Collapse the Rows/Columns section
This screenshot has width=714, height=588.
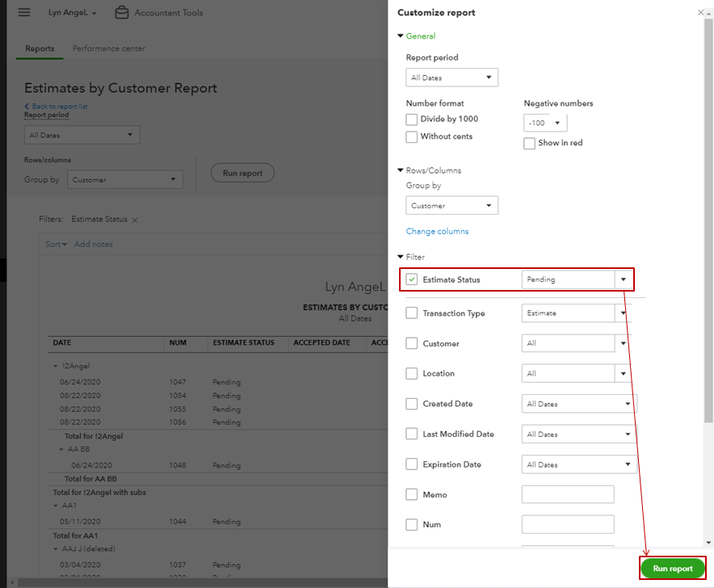click(401, 170)
